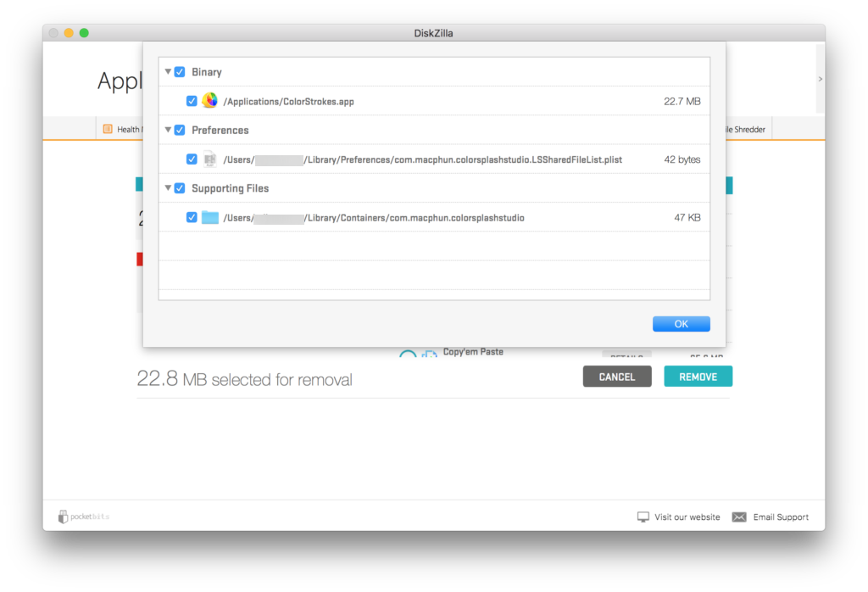This screenshot has height=592, width=868.
Task: Click the 22.7 MB size value
Action: pos(682,101)
